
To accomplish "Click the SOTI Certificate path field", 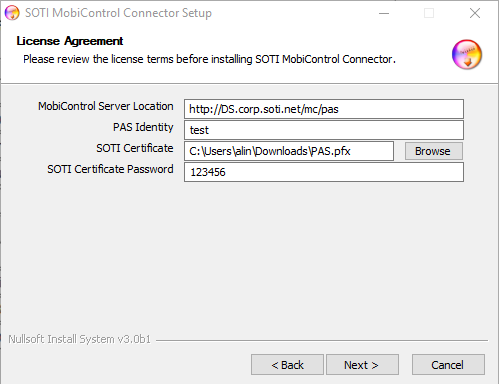I will (289, 151).
